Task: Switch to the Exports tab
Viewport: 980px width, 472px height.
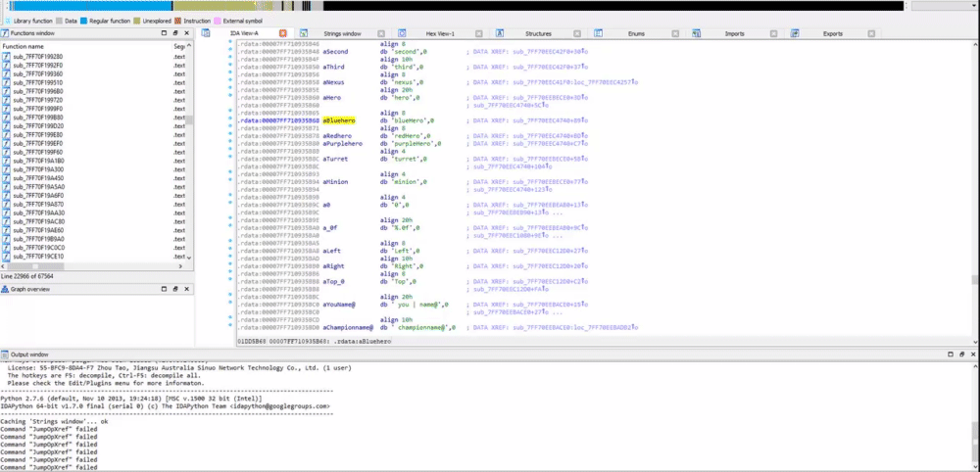Action: (x=832, y=33)
